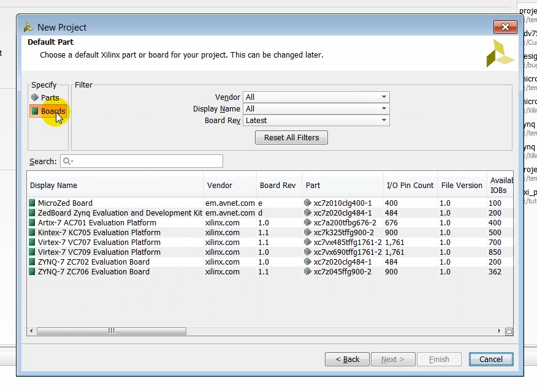Click the MicroZed Board row icon
Image resolution: width=537 pixels, height=392 pixels.
coord(32,203)
